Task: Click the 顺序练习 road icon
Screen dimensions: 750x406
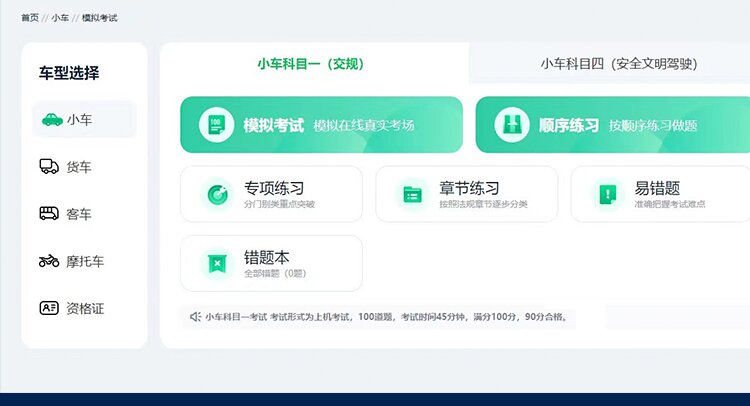Action: pos(512,125)
